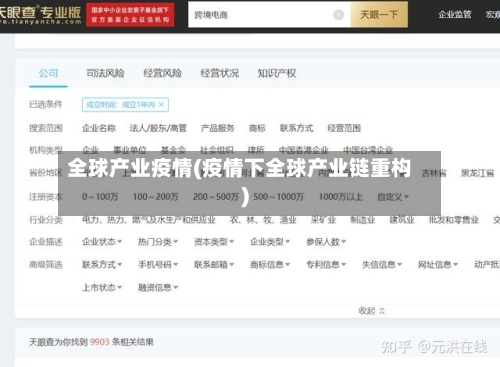The image size is (500, 367).
Task: Open the 资本类型 dropdown
Action: coord(214,242)
